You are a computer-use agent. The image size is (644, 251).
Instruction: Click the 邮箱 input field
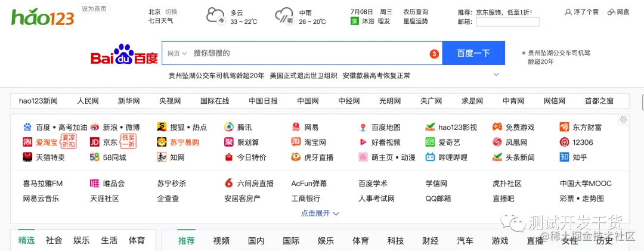pos(507,22)
